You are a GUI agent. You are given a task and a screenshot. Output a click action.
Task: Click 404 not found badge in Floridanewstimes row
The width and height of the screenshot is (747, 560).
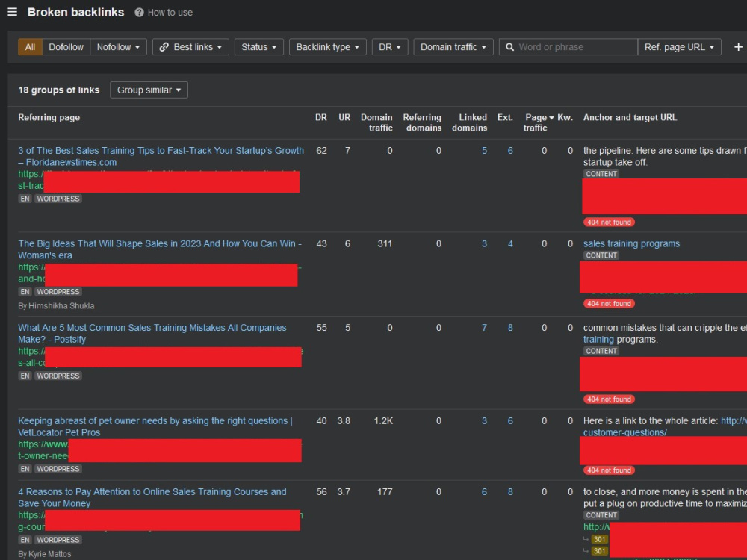(609, 222)
